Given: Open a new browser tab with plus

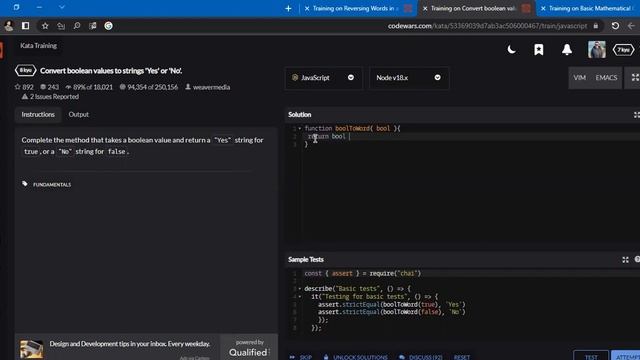Looking at the screenshot, I should click(288, 8).
